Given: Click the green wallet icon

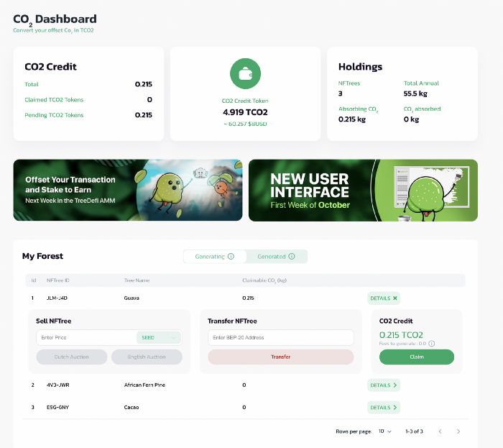Looking at the screenshot, I should (245, 73).
